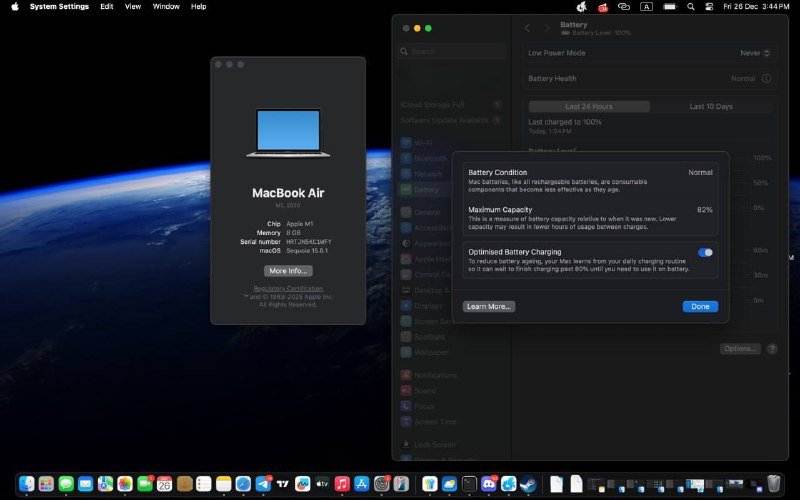Click the battery status icon in the menu bar

click(x=669, y=7)
